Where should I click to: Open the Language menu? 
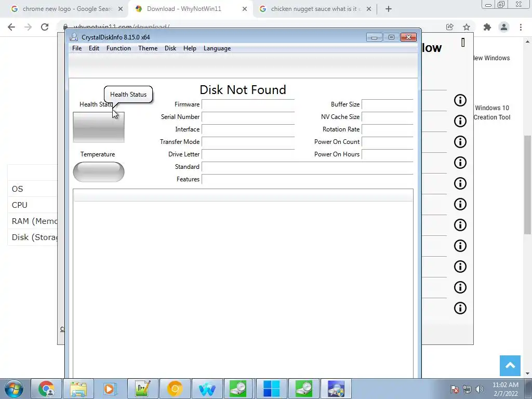point(217,48)
